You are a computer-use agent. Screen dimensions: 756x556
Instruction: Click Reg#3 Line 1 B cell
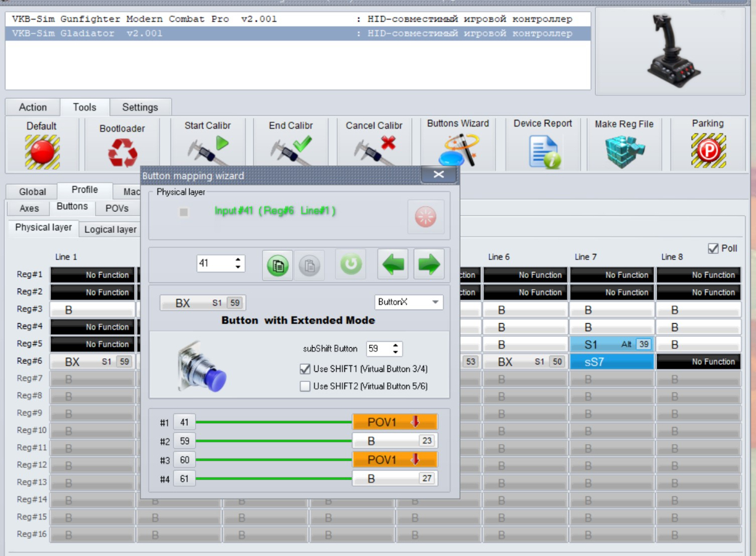pyautogui.click(x=92, y=310)
